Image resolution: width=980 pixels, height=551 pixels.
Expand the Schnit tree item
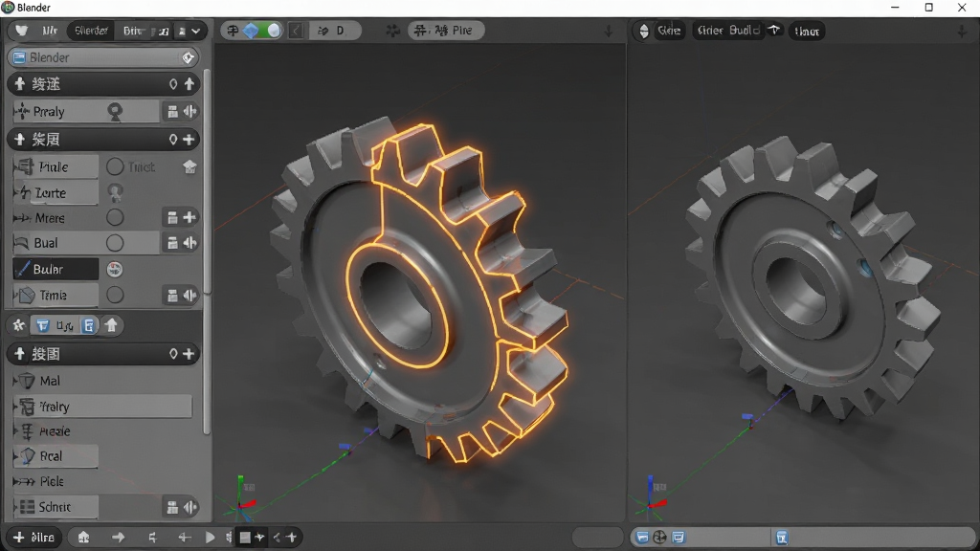tap(15, 507)
